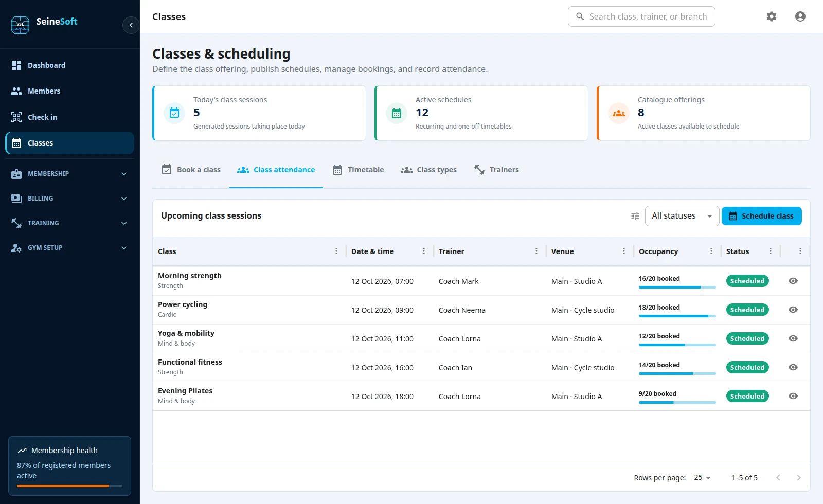Switch to the Book a class tab

pyautogui.click(x=191, y=170)
